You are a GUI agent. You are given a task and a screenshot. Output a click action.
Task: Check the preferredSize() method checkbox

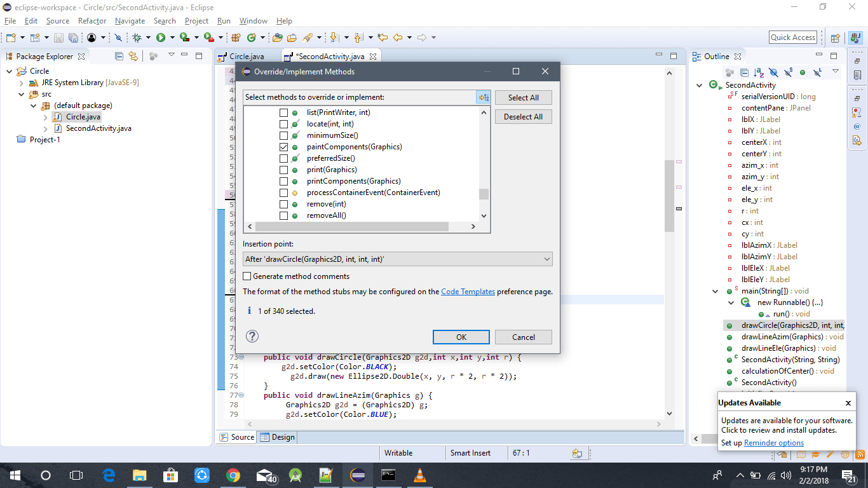pos(284,158)
